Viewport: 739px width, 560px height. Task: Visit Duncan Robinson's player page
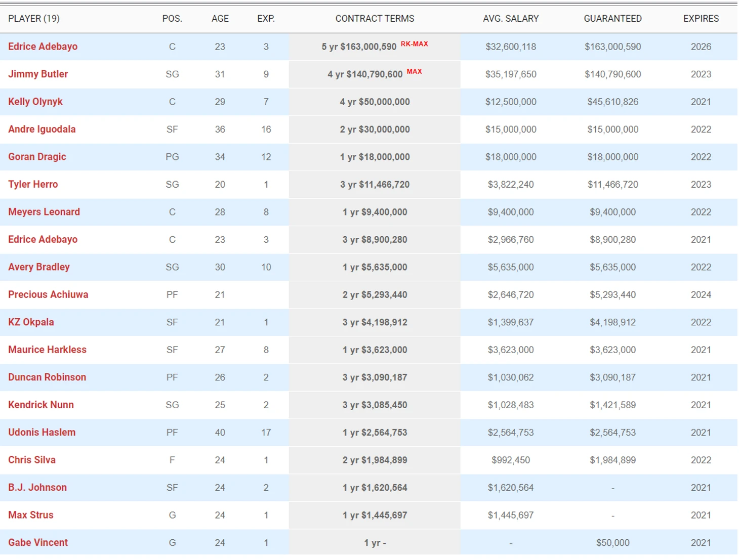[x=47, y=377]
